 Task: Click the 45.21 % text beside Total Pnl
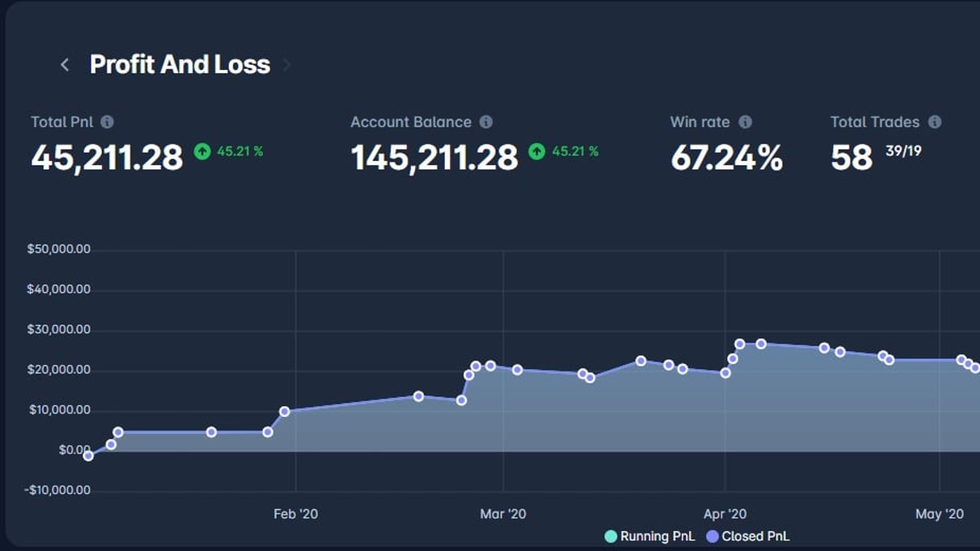coord(240,152)
